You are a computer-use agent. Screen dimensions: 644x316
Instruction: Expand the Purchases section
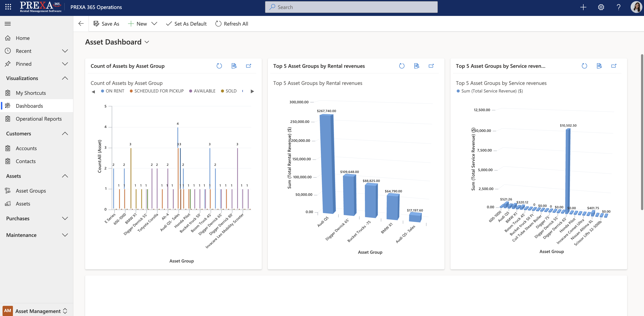65,218
